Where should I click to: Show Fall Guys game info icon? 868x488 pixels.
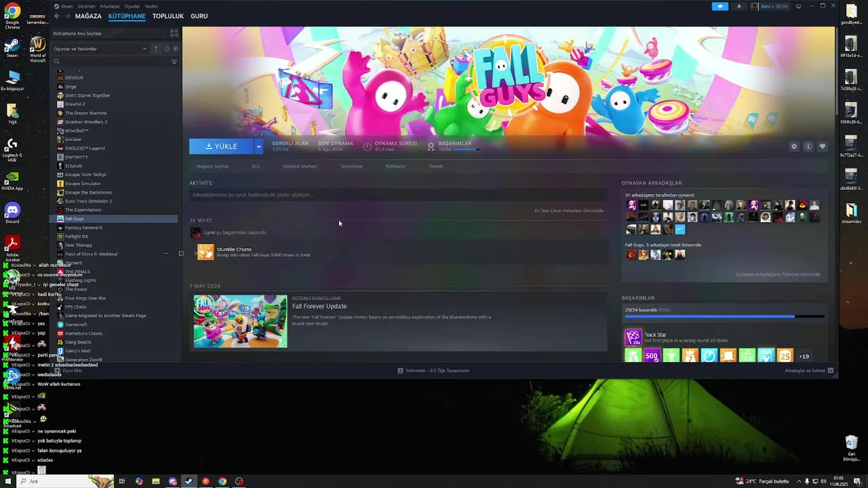click(808, 146)
